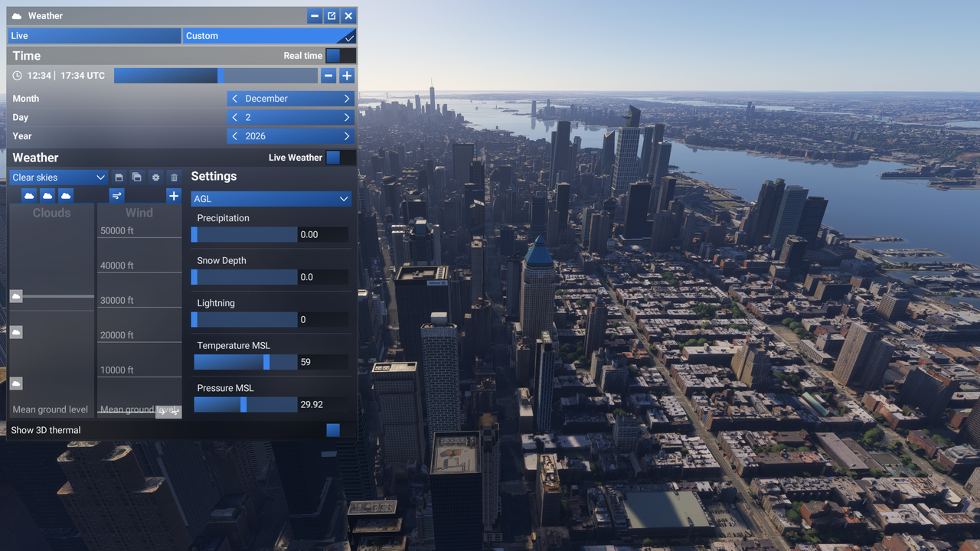The image size is (980, 551).
Task: Click the Snow Depth value field
Action: (323, 277)
